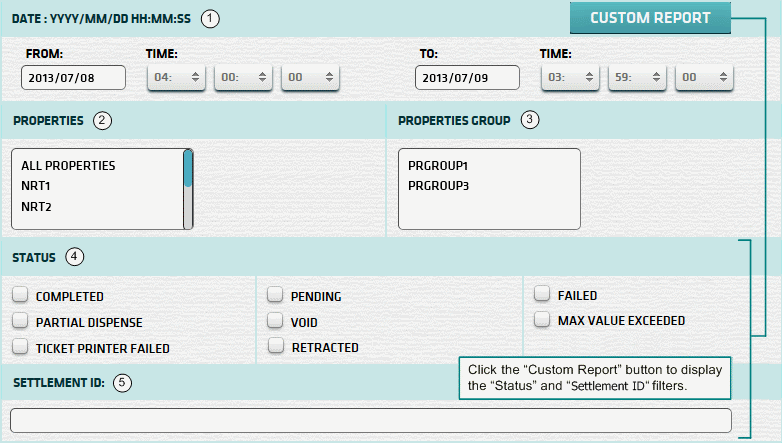This screenshot has height=443, width=782.
Task: Select NRT1 in the properties list
Action: pyautogui.click(x=36, y=186)
